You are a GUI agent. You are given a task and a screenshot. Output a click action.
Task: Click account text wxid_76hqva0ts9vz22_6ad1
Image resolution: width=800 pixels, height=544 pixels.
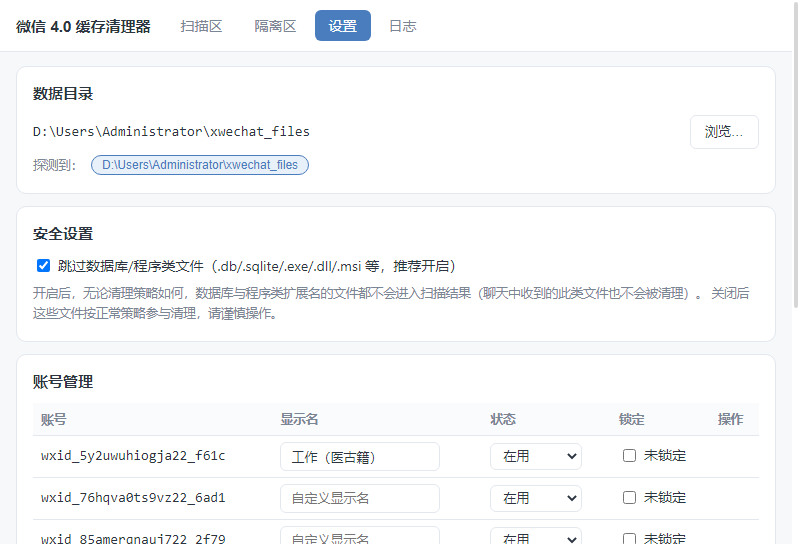coord(133,498)
